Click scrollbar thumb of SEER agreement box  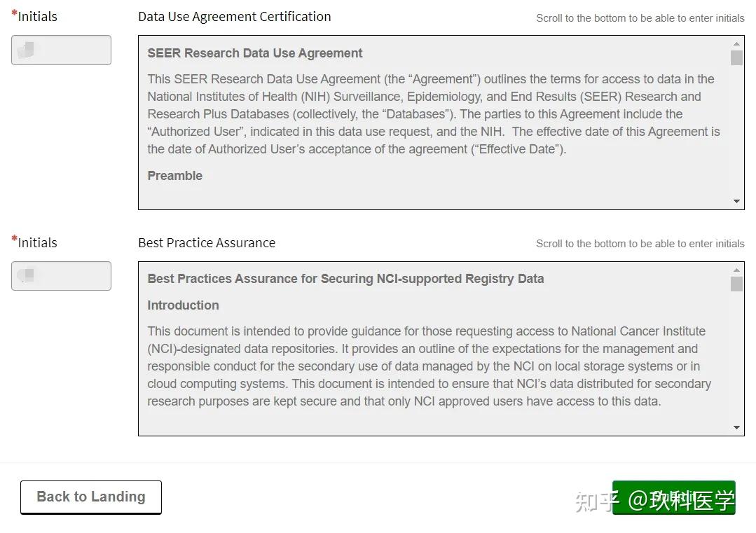point(736,57)
